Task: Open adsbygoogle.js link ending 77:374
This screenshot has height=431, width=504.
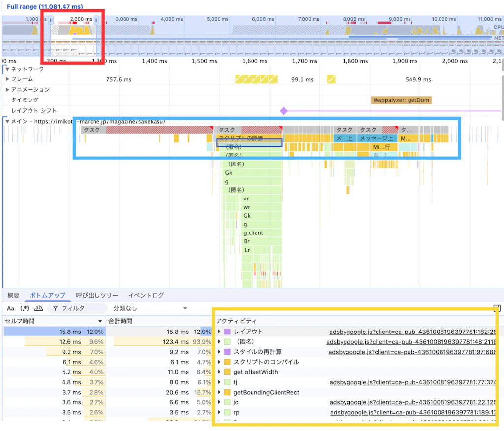Action: pyautogui.click(x=412, y=382)
